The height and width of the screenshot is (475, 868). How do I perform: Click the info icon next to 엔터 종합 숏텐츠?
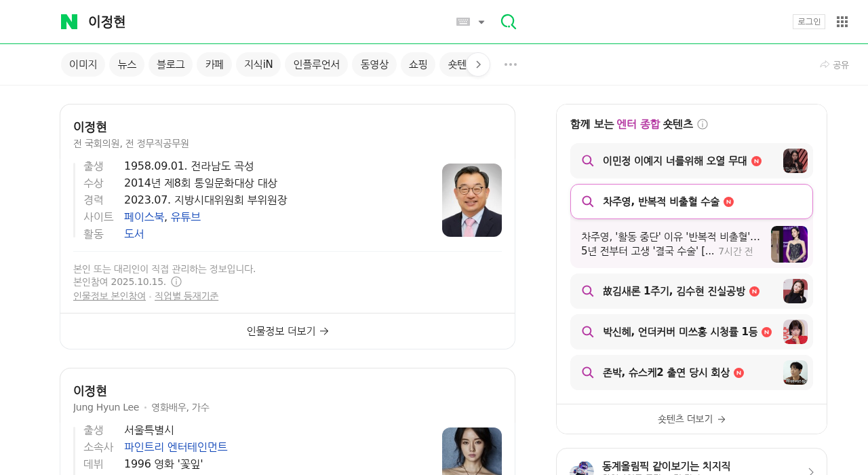tap(703, 123)
